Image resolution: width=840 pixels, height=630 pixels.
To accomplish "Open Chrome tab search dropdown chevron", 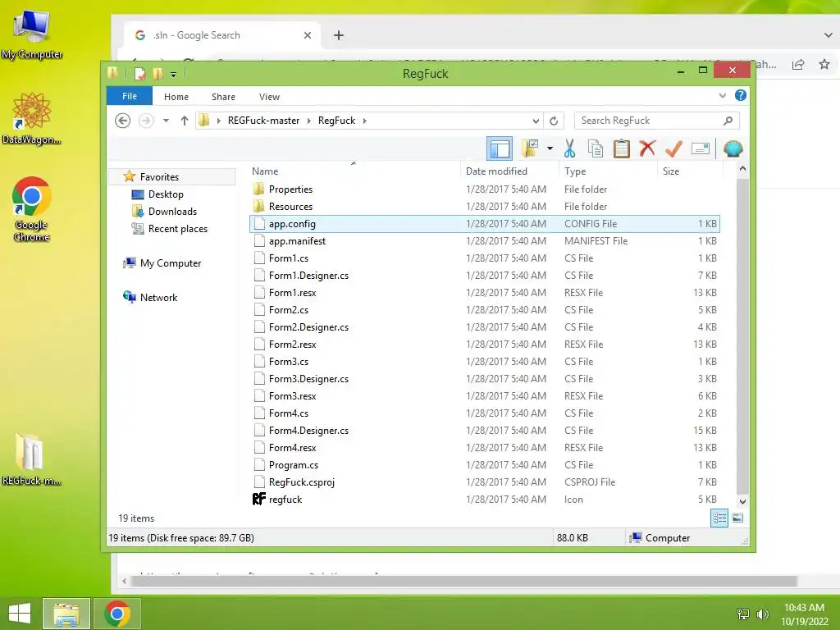I will pos(829,35).
